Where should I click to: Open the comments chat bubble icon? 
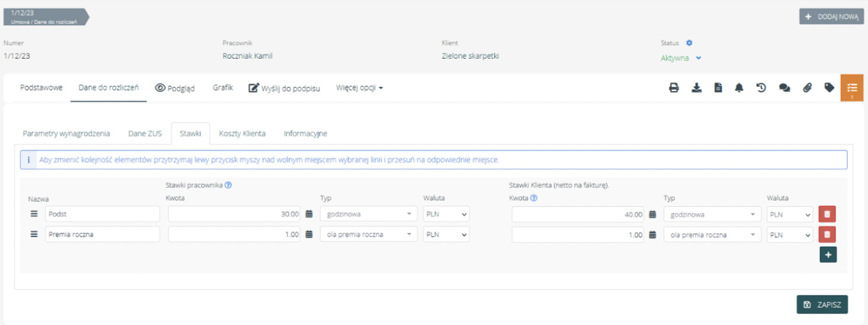click(784, 88)
